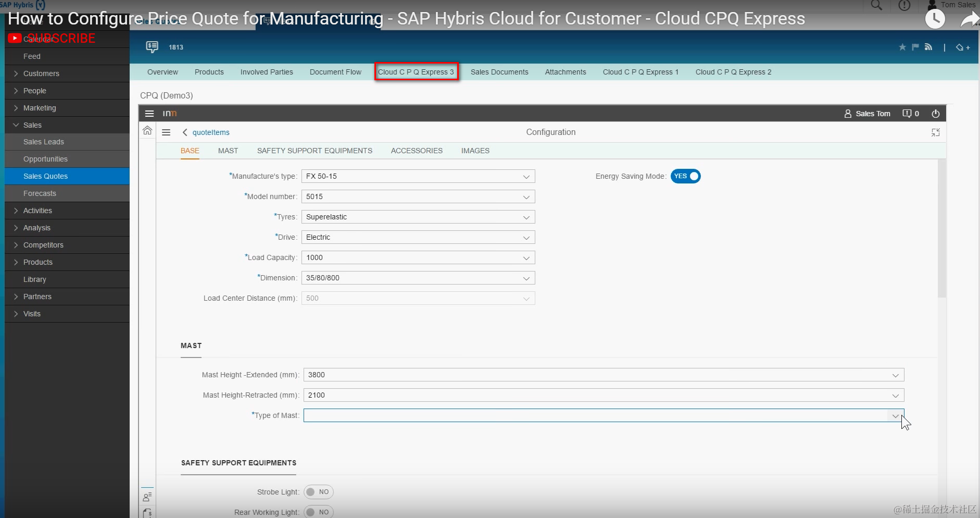Viewport: 980px width, 518px height.
Task: Open Sales Leads in the sidebar
Action: tap(67, 142)
